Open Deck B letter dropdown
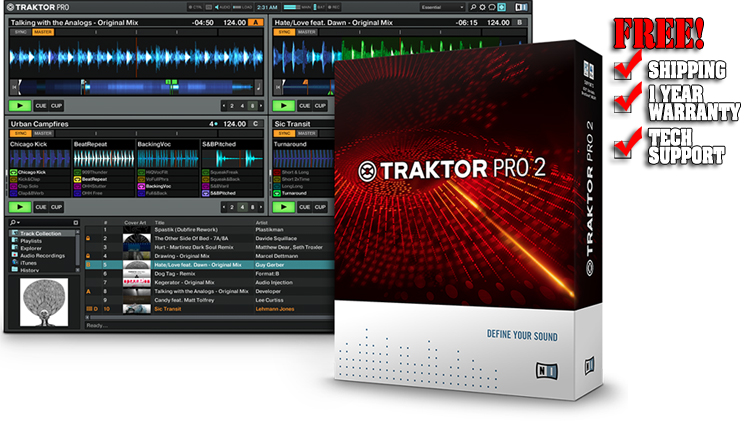The height and width of the screenshot is (421, 750). click(519, 22)
